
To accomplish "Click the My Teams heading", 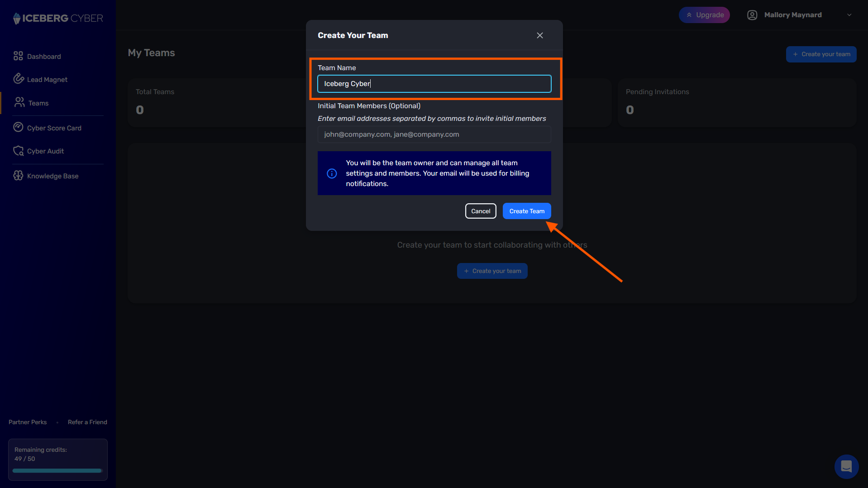I will [x=151, y=53].
